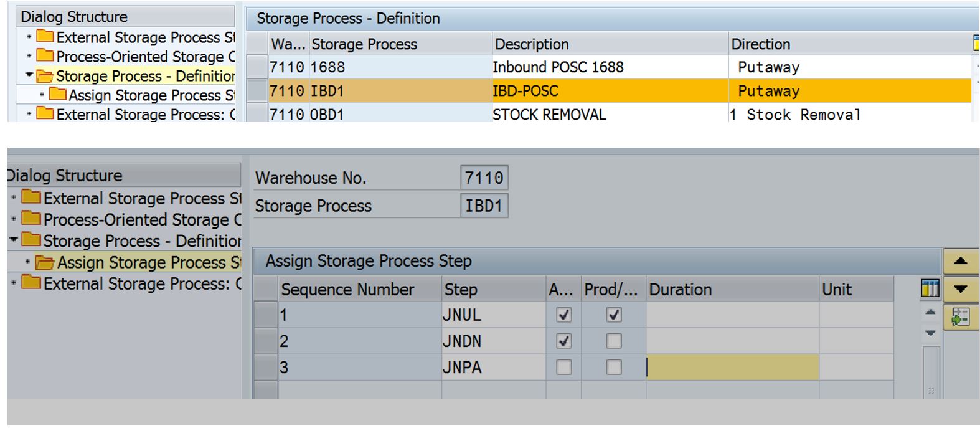Click the row selector beside the IBD1 storage process
980x428 pixels.
point(257,91)
